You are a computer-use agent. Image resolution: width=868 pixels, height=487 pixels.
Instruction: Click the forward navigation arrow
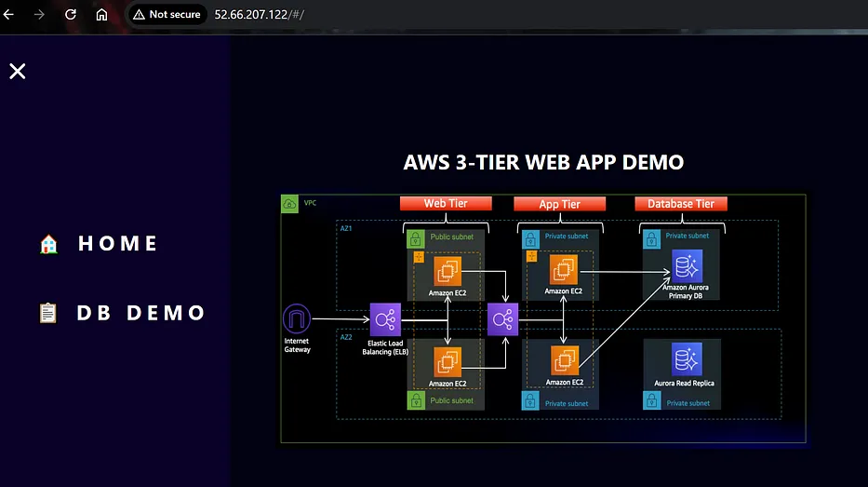pos(39,14)
